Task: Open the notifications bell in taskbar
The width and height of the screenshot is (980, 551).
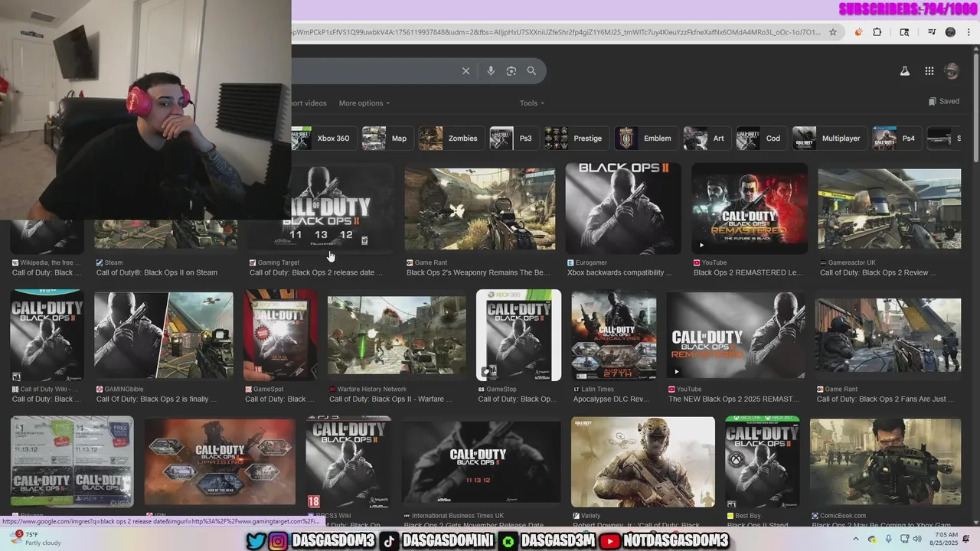Action: point(965,539)
